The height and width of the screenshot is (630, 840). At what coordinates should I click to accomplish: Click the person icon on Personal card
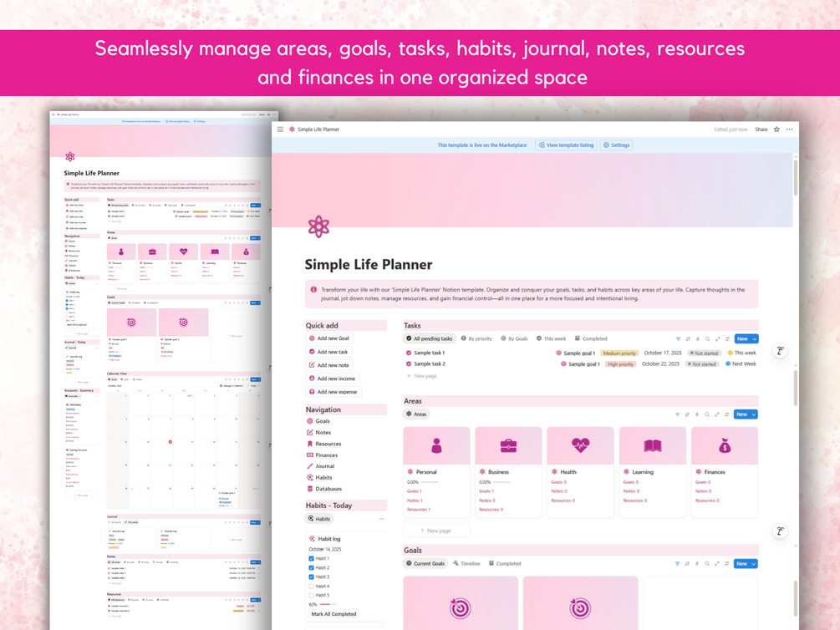(x=436, y=445)
